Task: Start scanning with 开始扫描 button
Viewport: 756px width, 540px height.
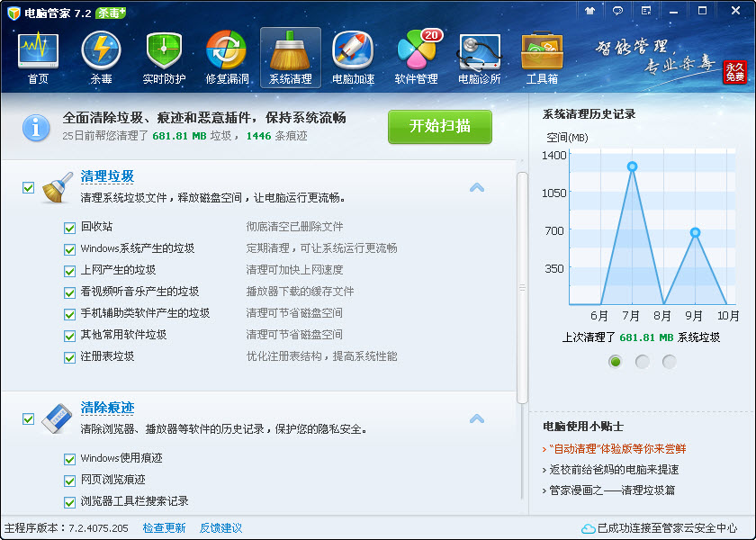Action: [440, 127]
